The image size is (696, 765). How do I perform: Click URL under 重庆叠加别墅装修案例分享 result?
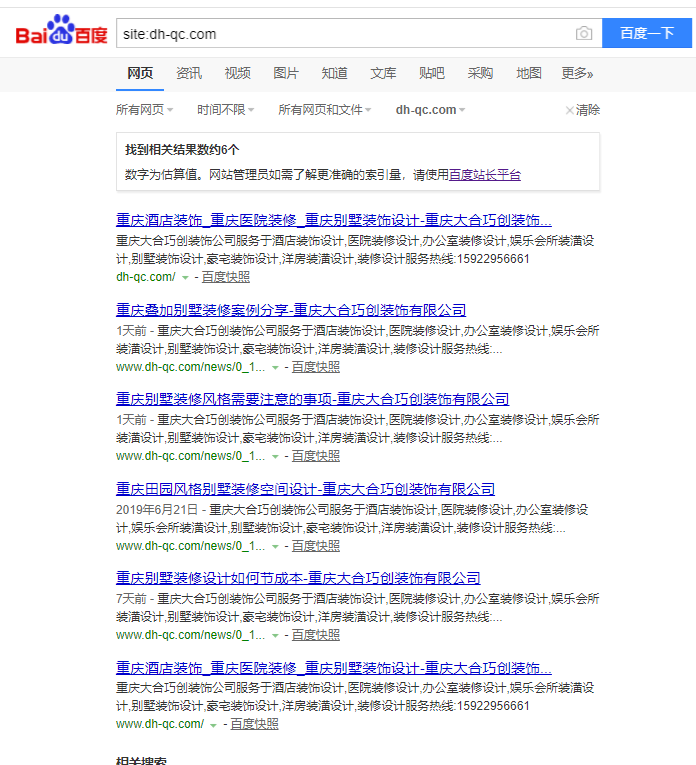pos(190,367)
